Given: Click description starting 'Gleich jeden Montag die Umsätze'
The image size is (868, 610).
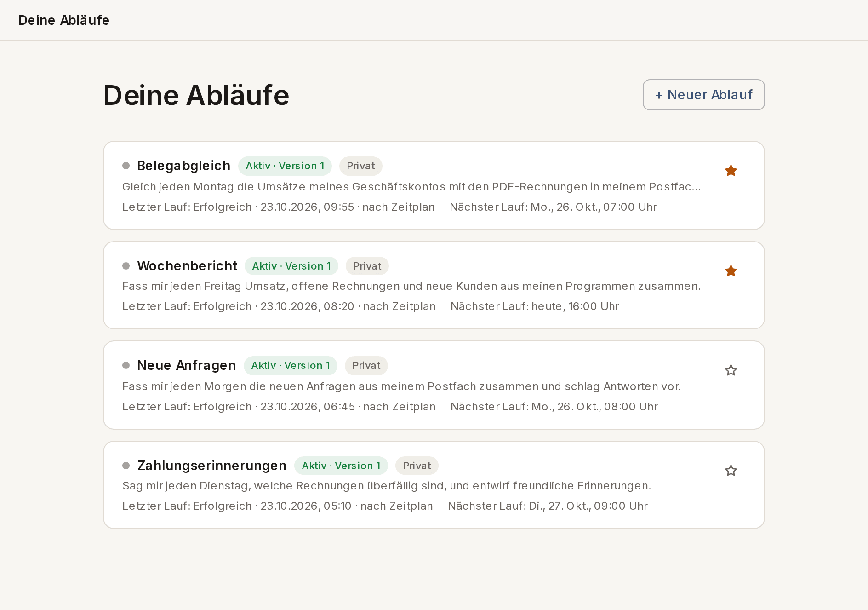Looking at the screenshot, I should pos(411,187).
